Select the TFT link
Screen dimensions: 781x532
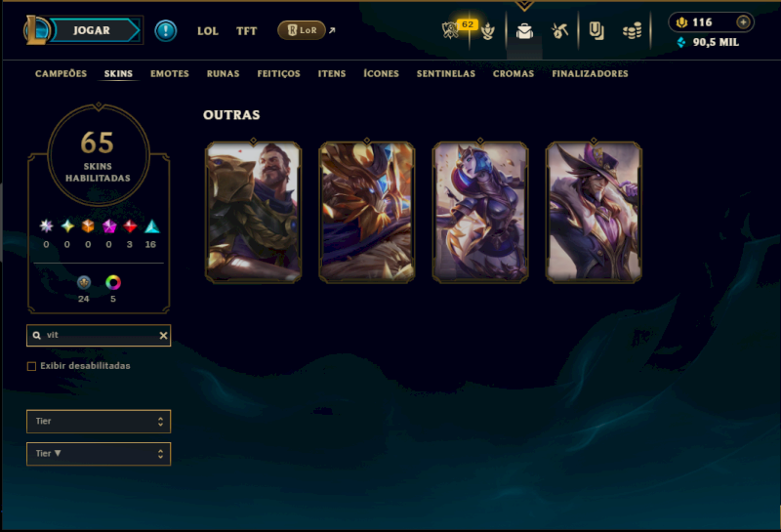247,31
